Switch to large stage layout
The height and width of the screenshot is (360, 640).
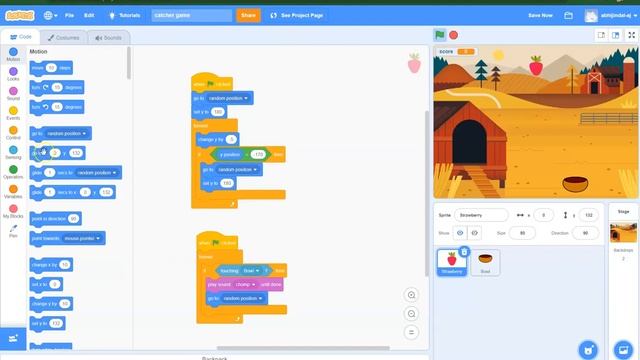click(x=616, y=35)
